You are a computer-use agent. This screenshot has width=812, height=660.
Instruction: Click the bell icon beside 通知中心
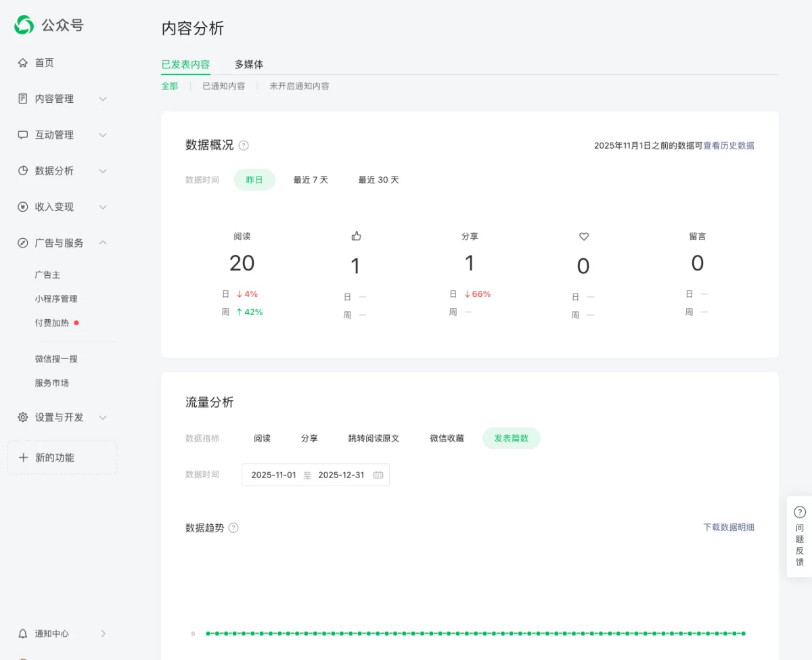(x=23, y=634)
